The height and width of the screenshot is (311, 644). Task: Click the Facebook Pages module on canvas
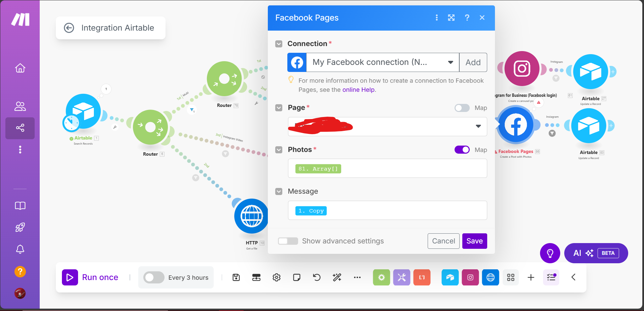[x=515, y=125]
